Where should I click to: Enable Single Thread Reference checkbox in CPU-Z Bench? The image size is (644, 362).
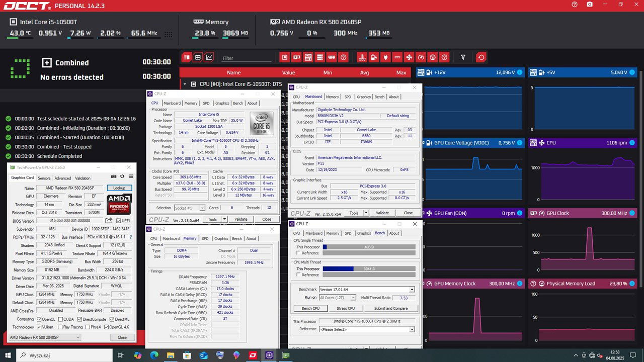(298, 253)
